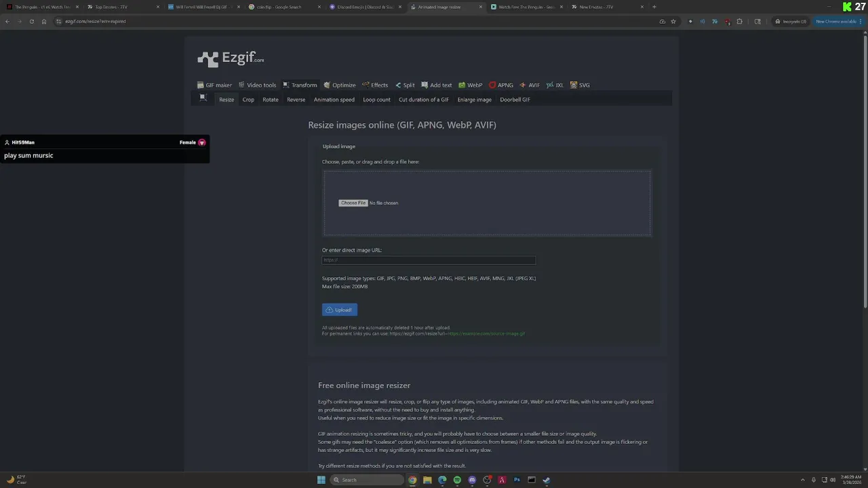The width and height of the screenshot is (868, 488).
Task: Switch to the first The Penguin browser tab
Action: click(x=42, y=7)
